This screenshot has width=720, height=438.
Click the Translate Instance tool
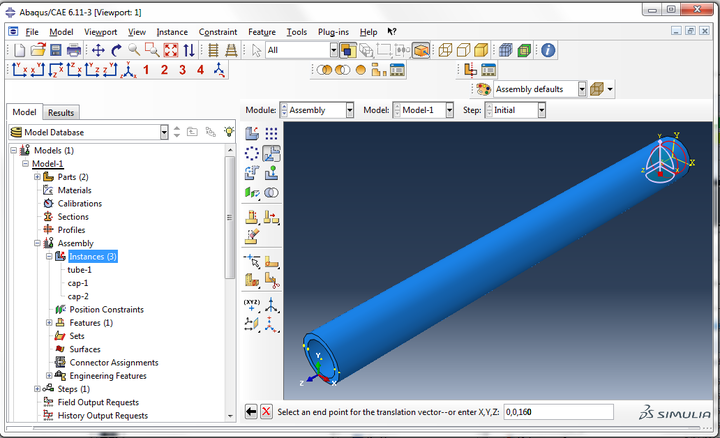[x=271, y=153]
